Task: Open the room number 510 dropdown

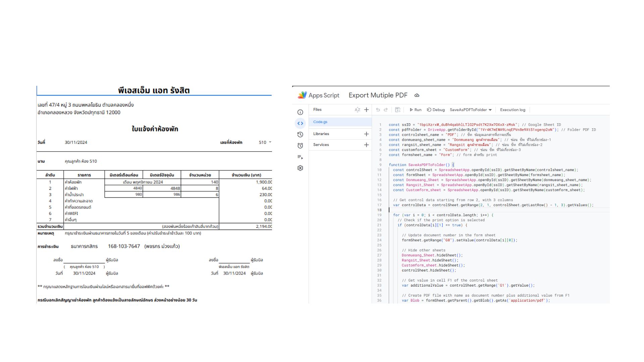Action: 270,142
